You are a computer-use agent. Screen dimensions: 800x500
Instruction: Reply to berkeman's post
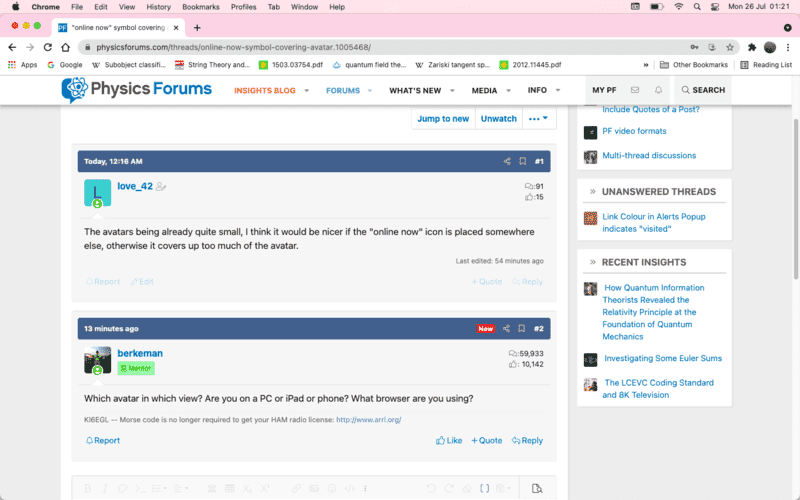(527, 440)
